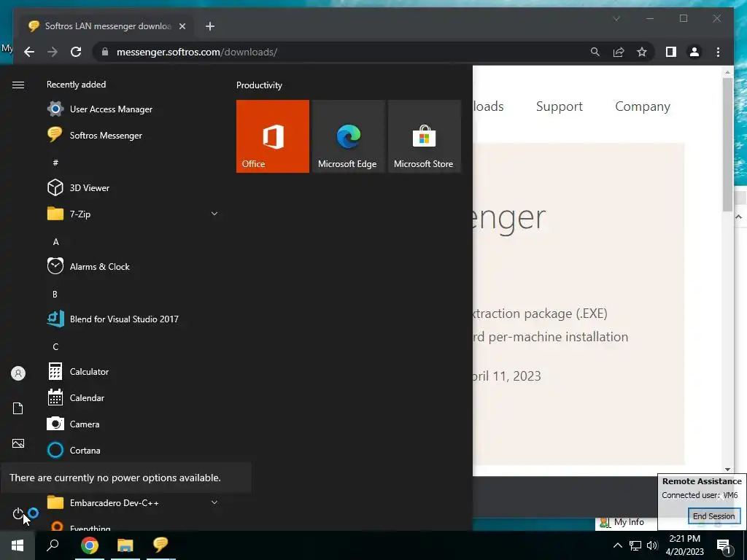Open volume control in system tray
747x560 pixels.
[x=651, y=545]
